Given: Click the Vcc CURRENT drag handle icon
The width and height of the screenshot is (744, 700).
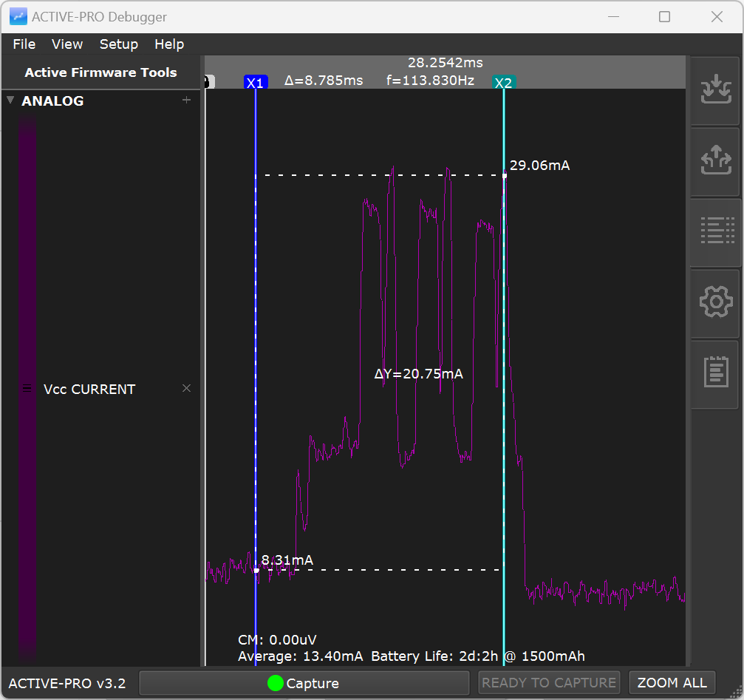Looking at the screenshot, I should pyautogui.click(x=27, y=389).
